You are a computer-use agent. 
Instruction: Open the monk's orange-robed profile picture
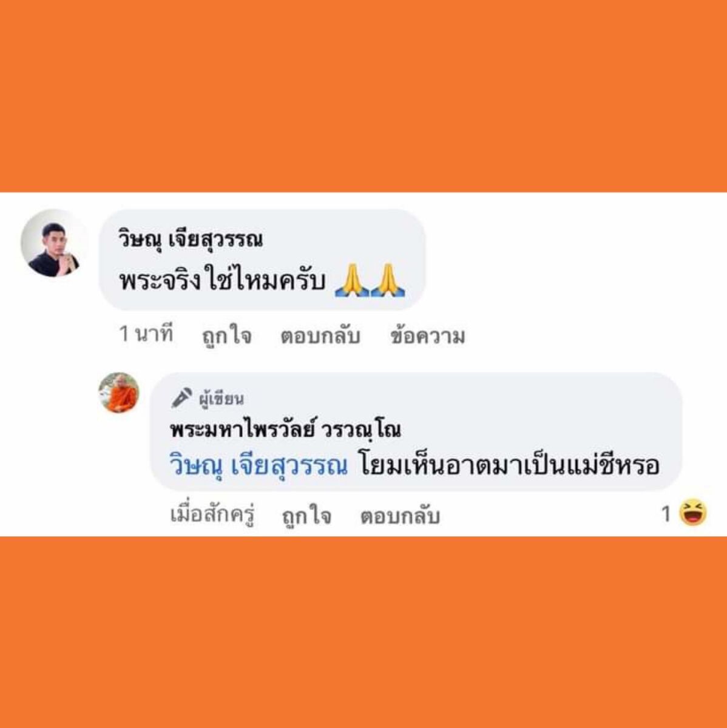[x=120, y=393]
